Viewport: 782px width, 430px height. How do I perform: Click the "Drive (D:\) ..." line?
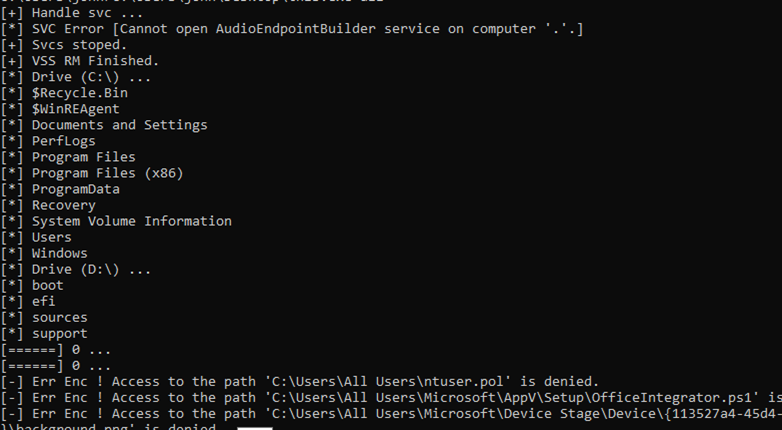91,269
